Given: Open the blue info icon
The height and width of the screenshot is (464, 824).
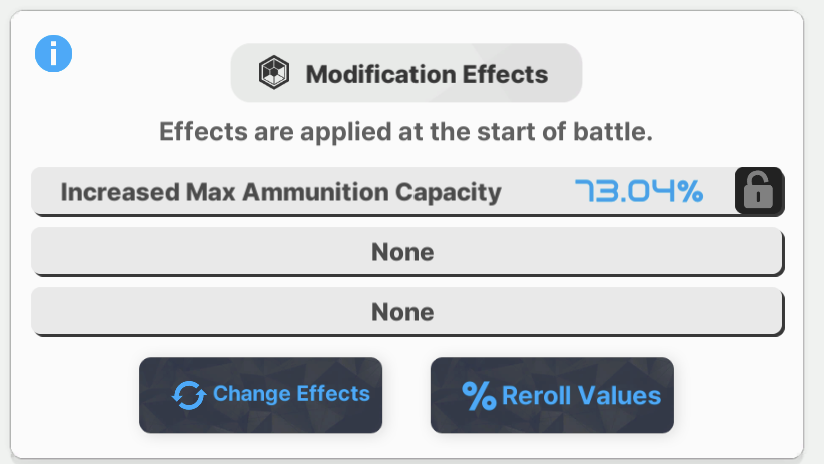Looking at the screenshot, I should pos(53,54).
